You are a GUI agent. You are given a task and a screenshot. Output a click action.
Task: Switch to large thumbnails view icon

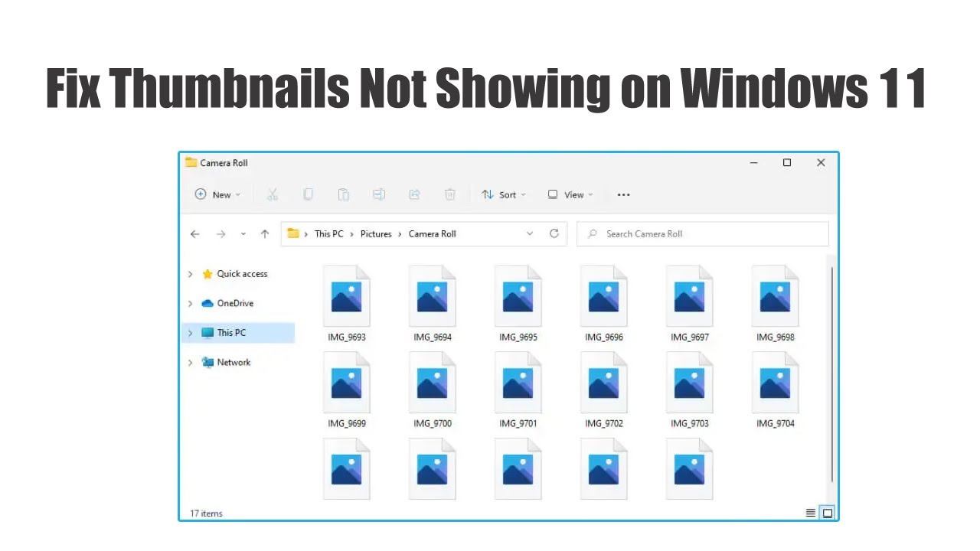click(x=828, y=513)
